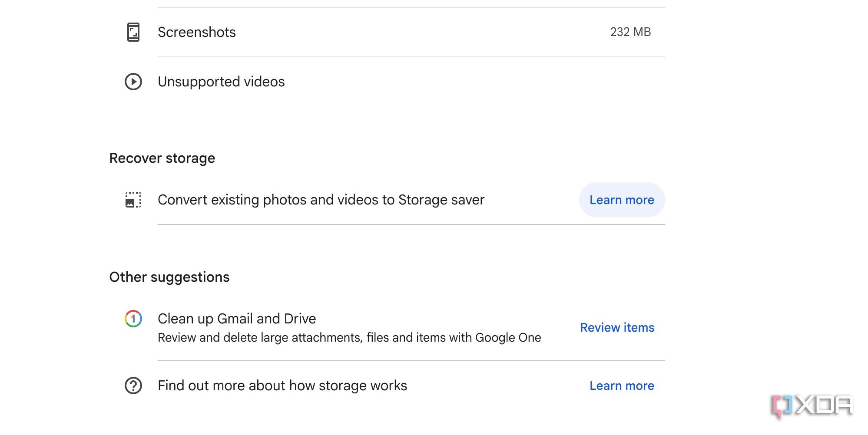Open the Screenshots row
Viewport: 868px width, 435px height.
click(x=387, y=32)
